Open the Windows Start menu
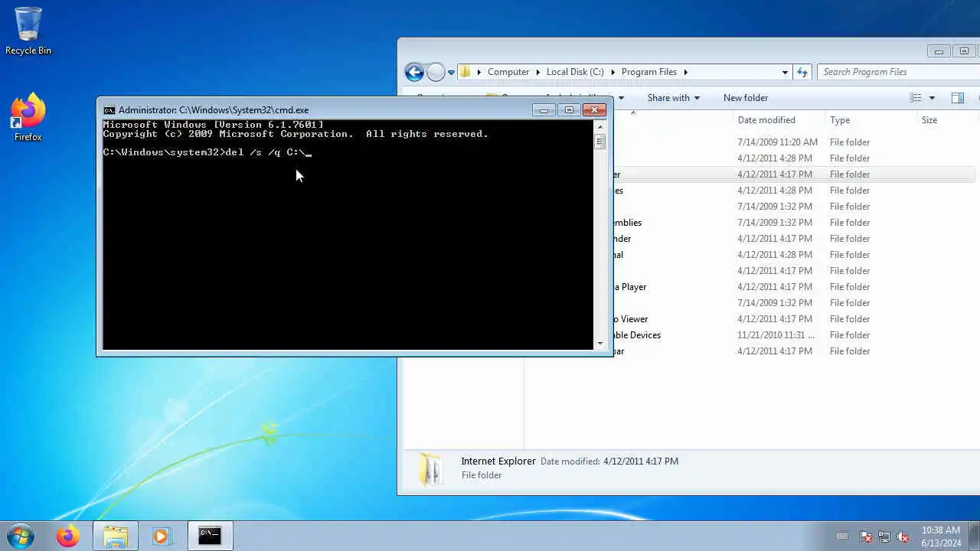Viewport: 980px width, 551px height. 21,536
